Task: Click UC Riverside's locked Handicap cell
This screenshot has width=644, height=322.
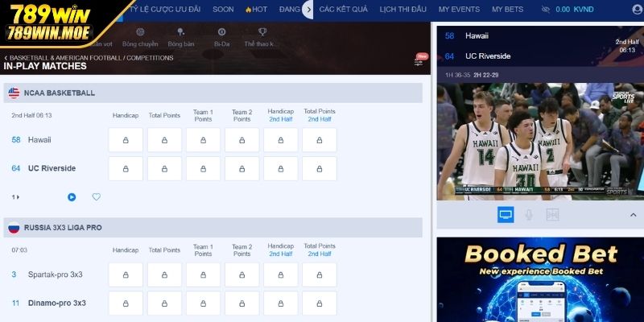Action: 126,169
